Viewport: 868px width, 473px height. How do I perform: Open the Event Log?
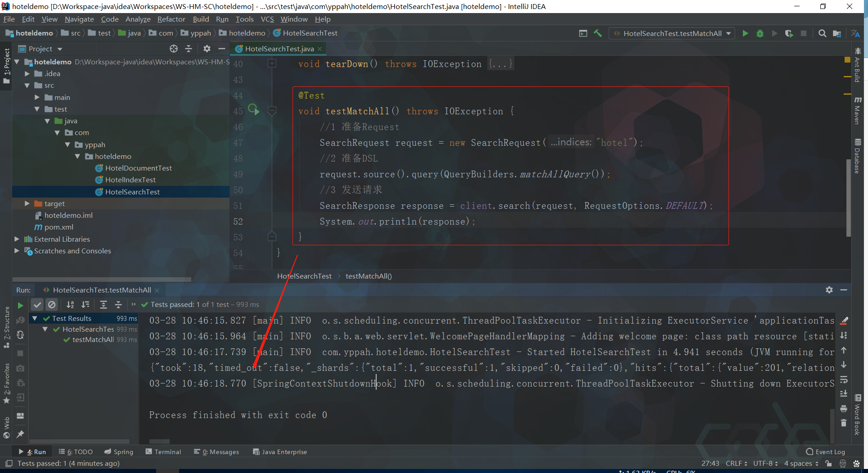click(x=825, y=452)
